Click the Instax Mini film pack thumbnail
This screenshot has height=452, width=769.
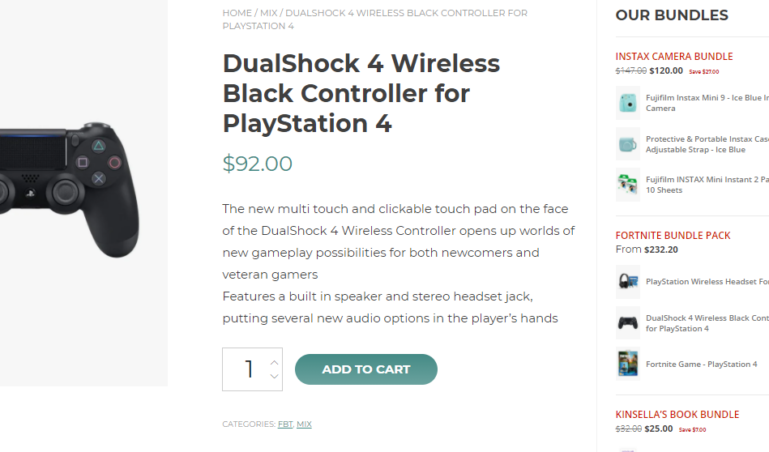[628, 185]
